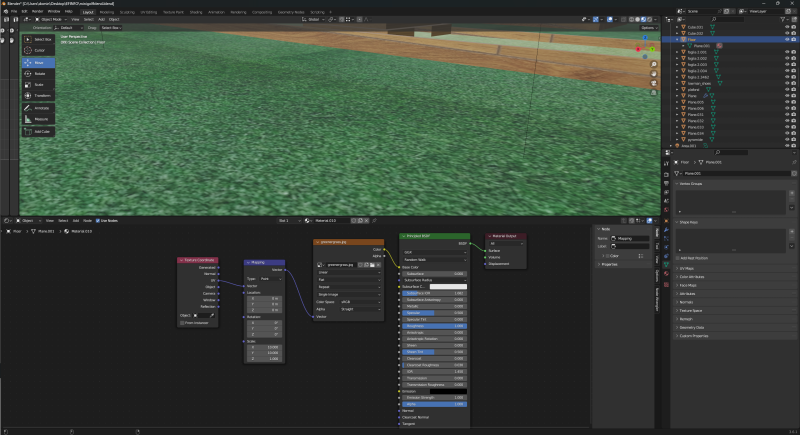The height and width of the screenshot is (435, 800).
Task: Open the Material properties tab icon
Action: [x=666, y=273]
